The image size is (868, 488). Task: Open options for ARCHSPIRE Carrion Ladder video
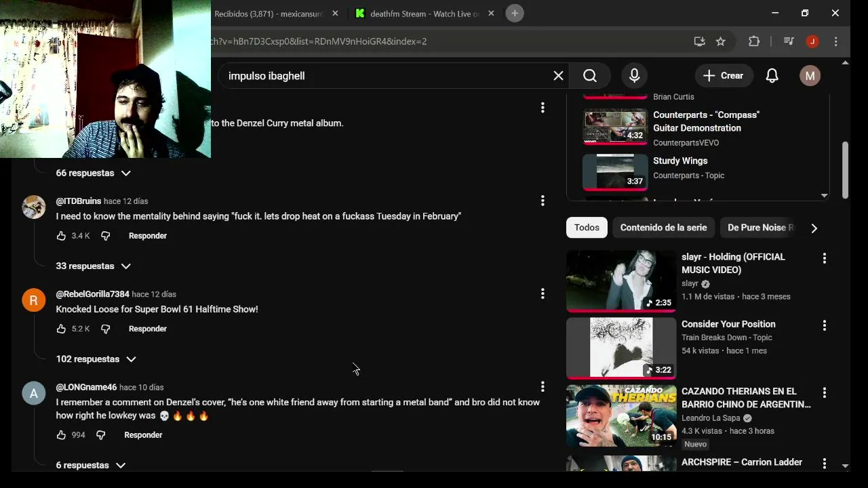[x=825, y=464]
